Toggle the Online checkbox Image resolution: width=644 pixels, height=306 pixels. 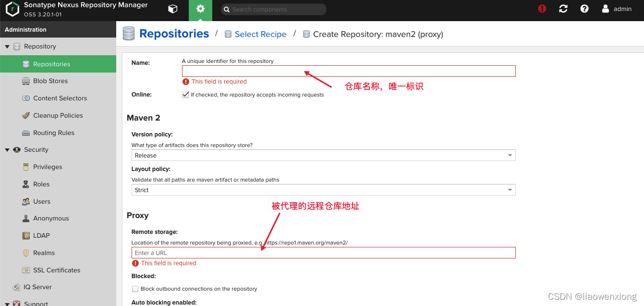185,95
